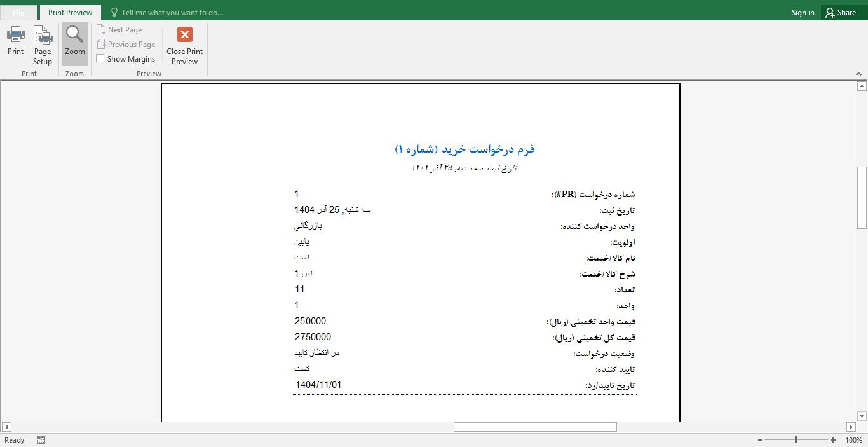Open the File menu

point(19,11)
